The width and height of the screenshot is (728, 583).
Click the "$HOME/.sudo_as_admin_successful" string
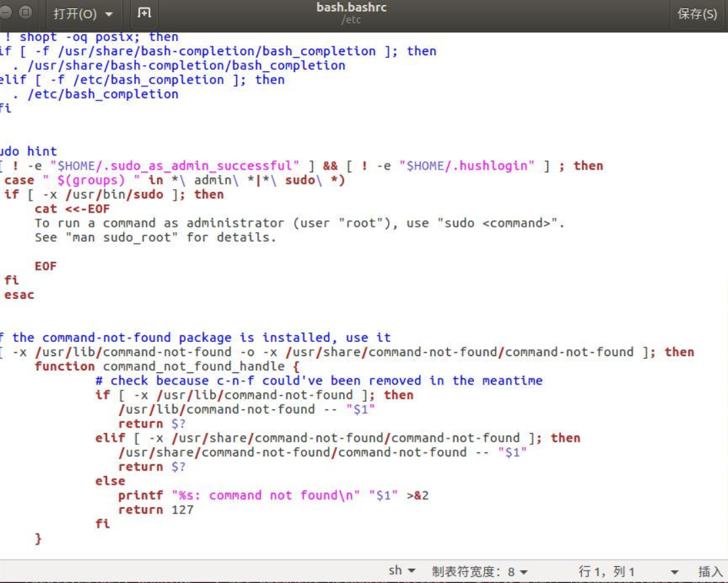(174, 166)
